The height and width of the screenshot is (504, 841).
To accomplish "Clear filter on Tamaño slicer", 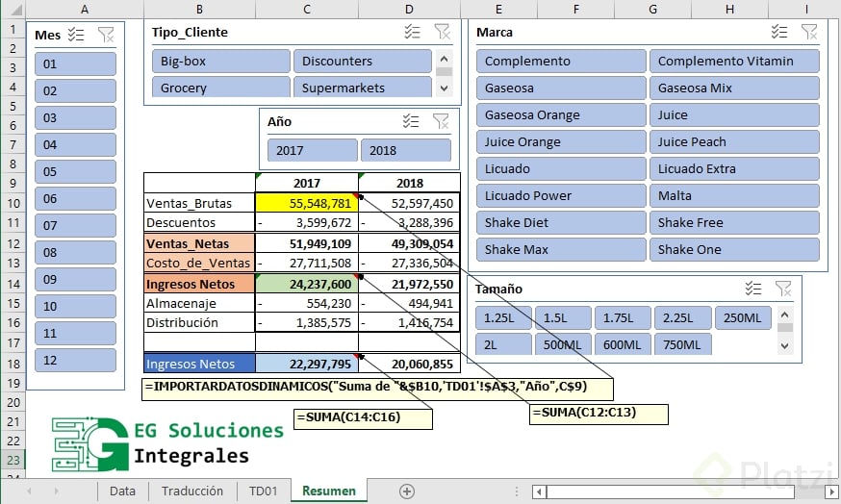I will pyautogui.click(x=783, y=289).
